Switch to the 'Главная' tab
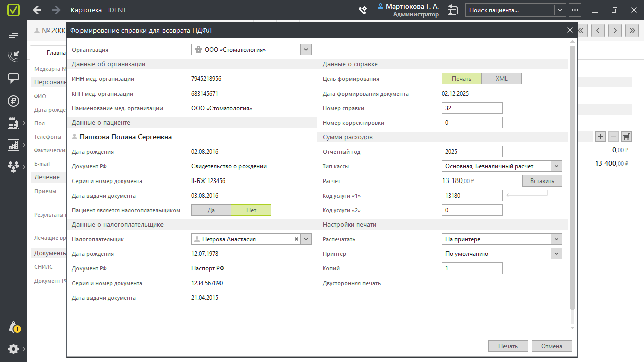 [48, 53]
